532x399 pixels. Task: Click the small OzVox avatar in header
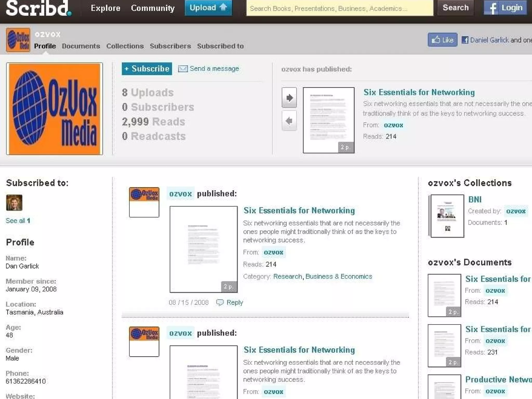click(x=18, y=40)
